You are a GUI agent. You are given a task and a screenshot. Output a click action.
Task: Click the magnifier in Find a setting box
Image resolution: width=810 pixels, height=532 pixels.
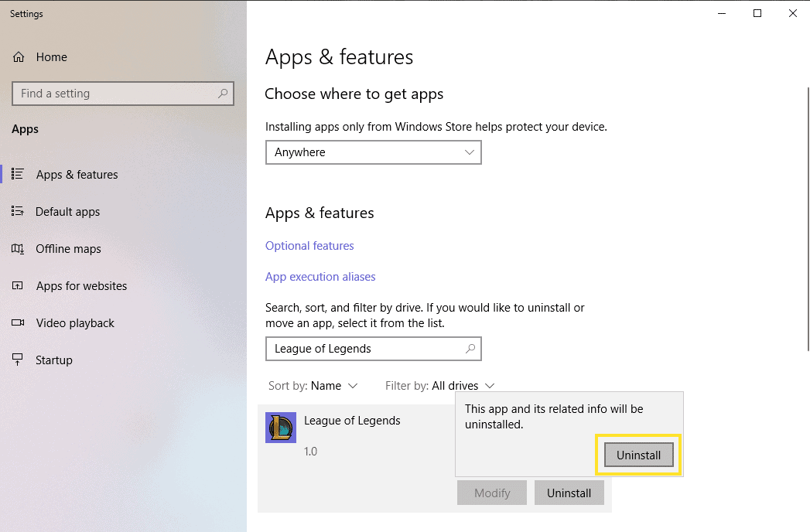[223, 94]
